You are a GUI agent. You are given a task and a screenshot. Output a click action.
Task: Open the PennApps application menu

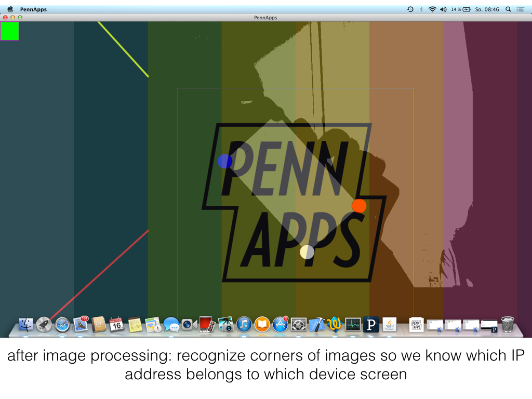(33, 9)
